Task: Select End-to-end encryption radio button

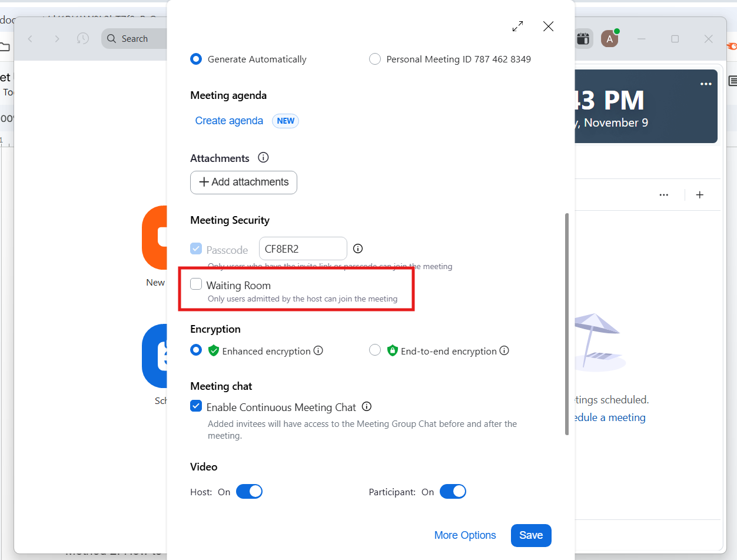Action: pos(375,350)
